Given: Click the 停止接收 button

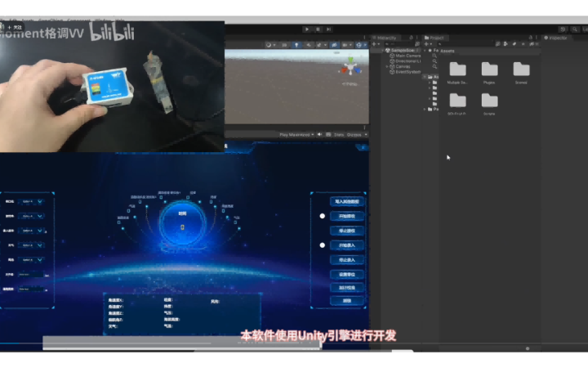Looking at the screenshot, I should 347,231.
